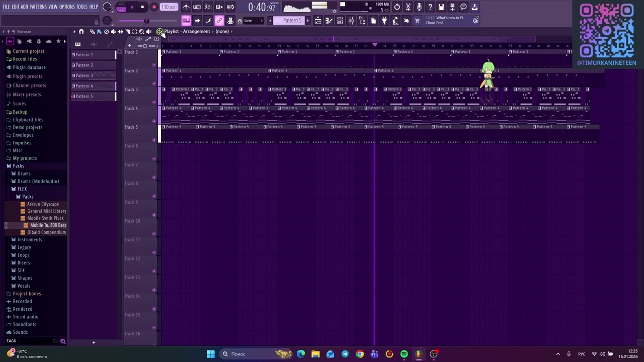Click the Stop playback button
The height and width of the screenshot is (362, 644).
coord(143,7)
